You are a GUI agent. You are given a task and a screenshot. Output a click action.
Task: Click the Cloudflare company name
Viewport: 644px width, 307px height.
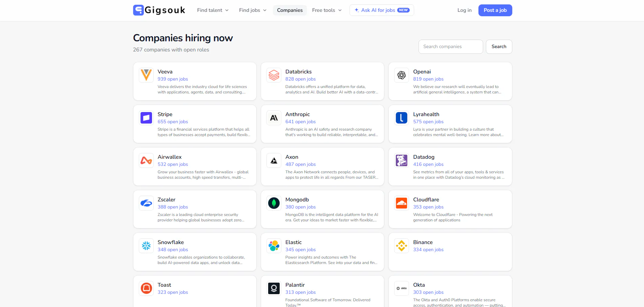click(x=426, y=200)
